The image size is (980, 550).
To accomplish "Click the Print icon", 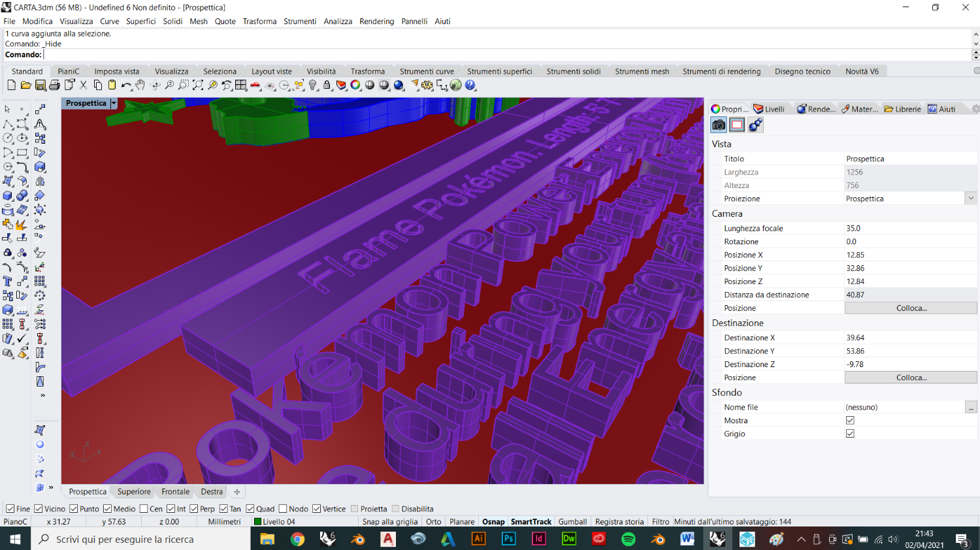I will (x=54, y=85).
